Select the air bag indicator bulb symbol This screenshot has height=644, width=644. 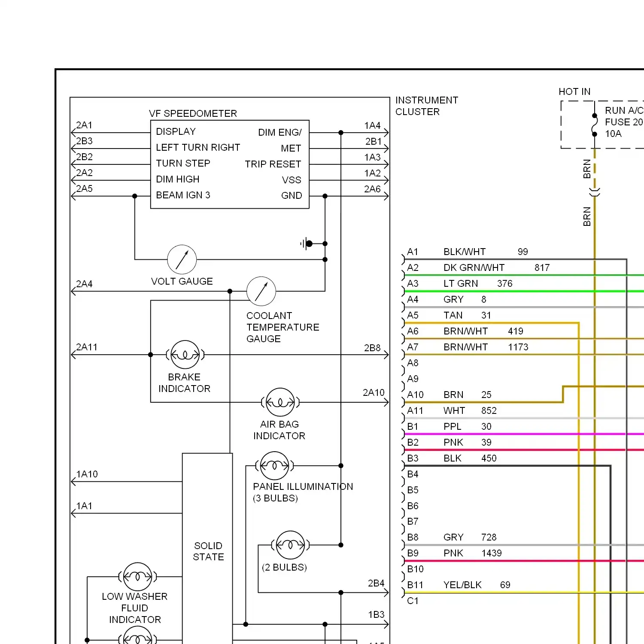pyautogui.click(x=280, y=402)
